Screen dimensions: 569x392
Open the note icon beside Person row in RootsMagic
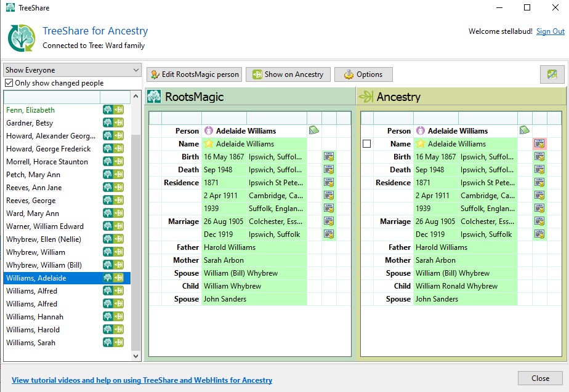tap(313, 130)
